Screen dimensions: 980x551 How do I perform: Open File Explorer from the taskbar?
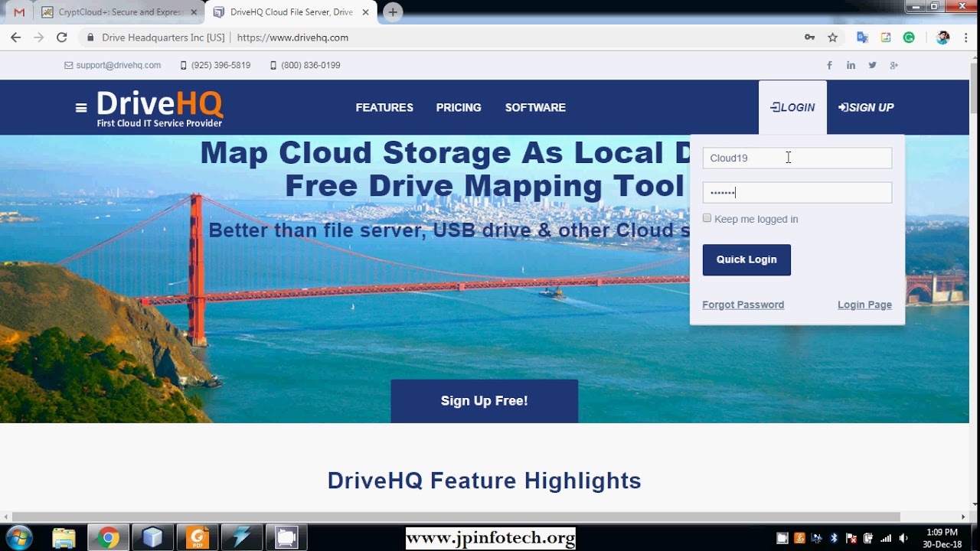[x=64, y=538]
